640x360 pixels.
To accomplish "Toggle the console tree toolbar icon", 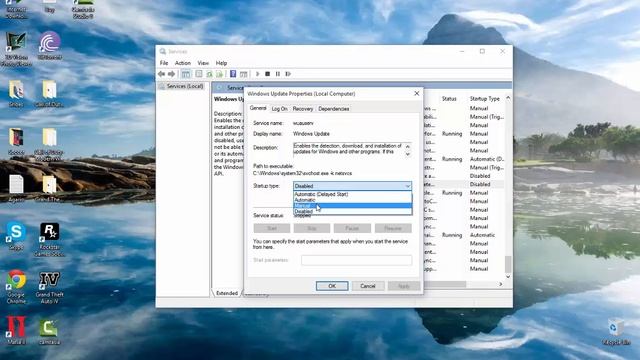I will pyautogui.click(x=186, y=74).
